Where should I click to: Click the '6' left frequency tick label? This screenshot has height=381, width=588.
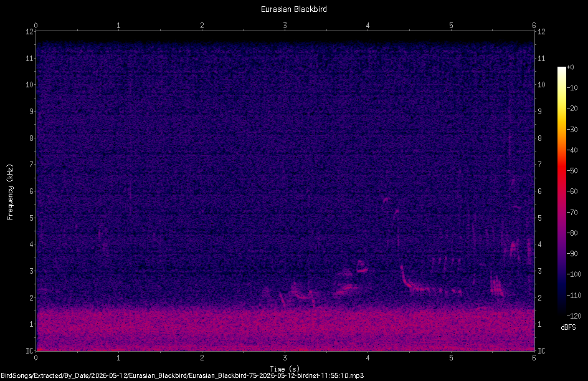[x=32, y=191]
